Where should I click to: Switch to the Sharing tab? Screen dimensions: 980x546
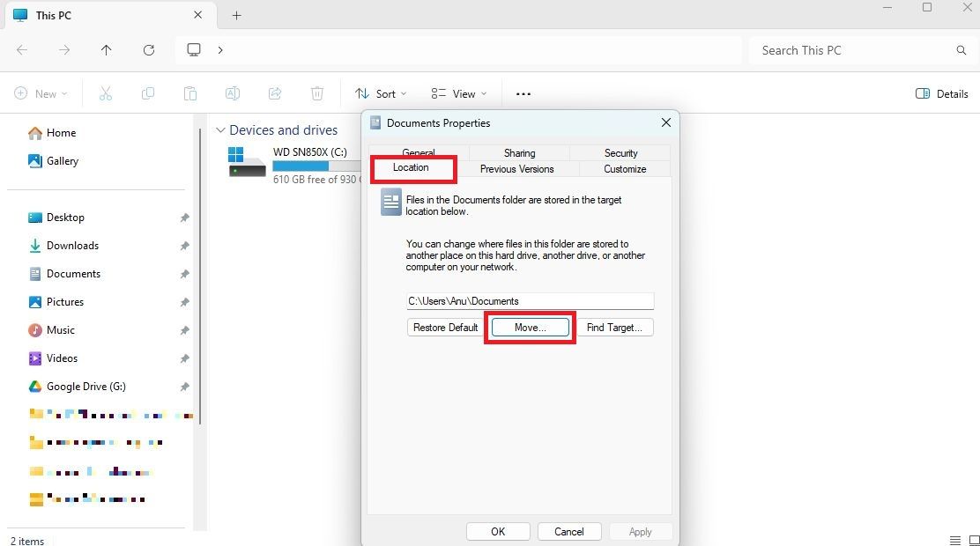[519, 153]
